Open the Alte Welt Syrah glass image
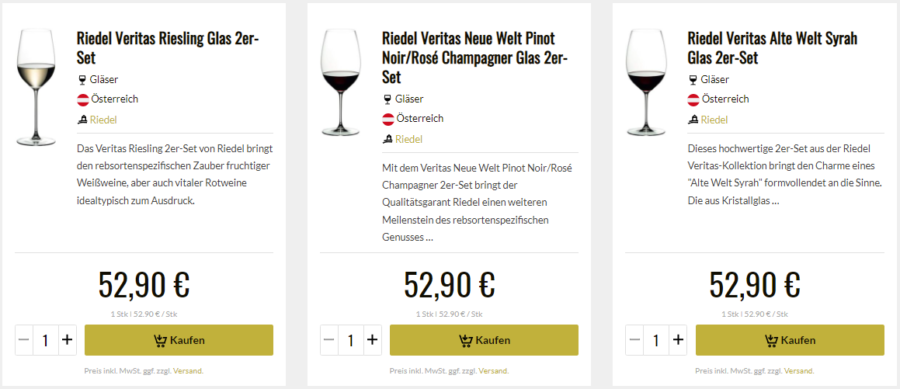This screenshot has height=389, width=900. 646,82
